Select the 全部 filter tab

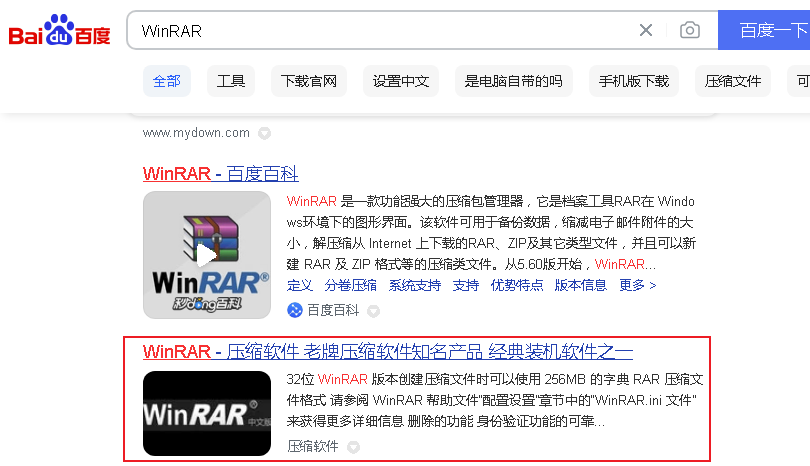[167, 81]
